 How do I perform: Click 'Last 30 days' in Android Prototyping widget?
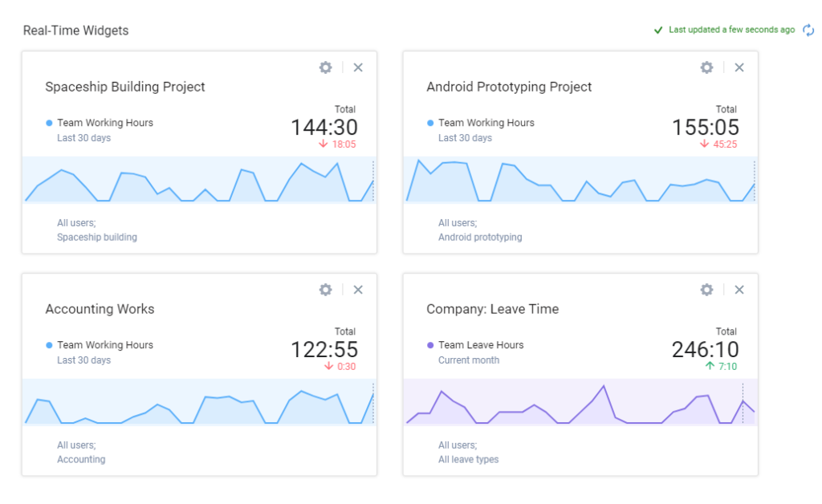[465, 138]
